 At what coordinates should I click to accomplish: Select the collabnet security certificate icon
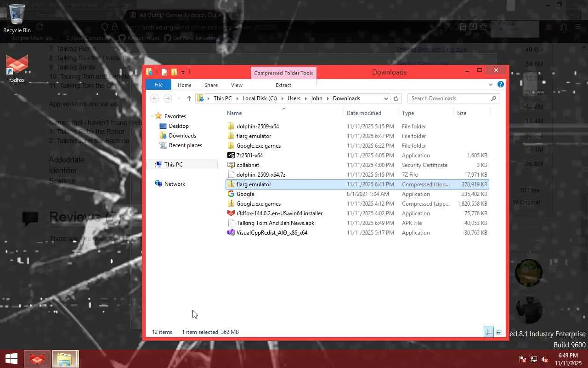[231, 165]
